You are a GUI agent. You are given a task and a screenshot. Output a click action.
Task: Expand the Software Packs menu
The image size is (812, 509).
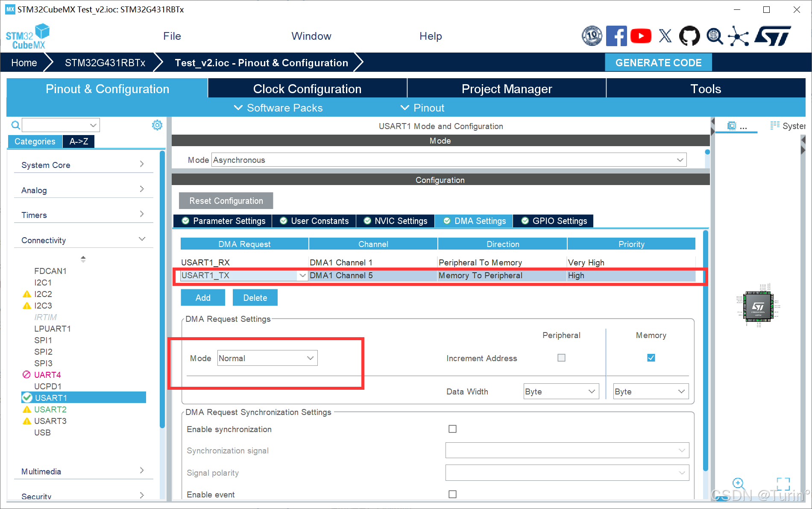pyautogui.click(x=278, y=108)
